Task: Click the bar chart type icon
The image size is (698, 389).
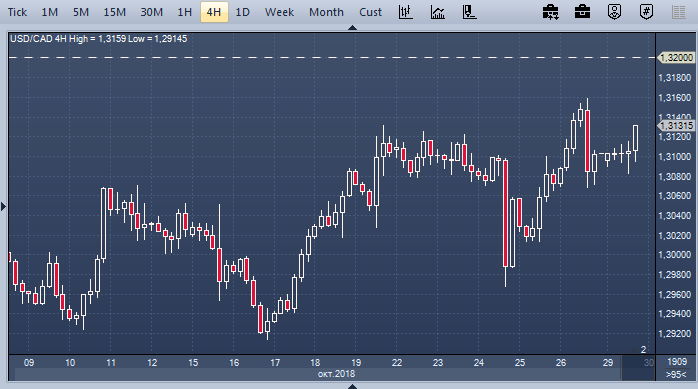Action: click(x=406, y=12)
